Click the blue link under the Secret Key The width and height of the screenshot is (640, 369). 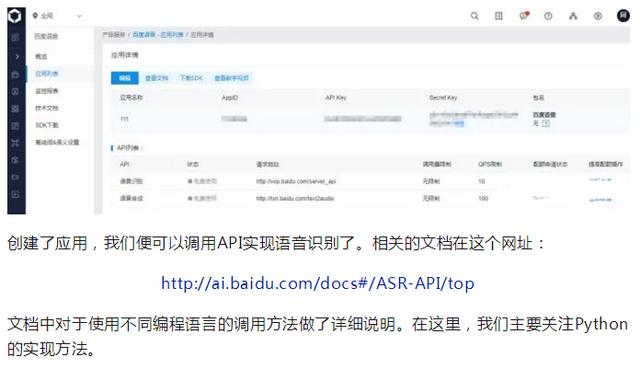pyautogui.click(x=459, y=124)
